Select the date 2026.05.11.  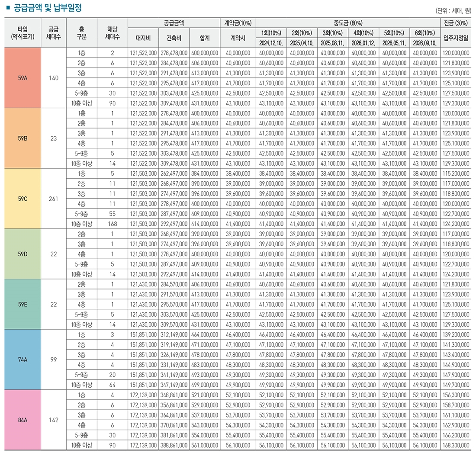click(394, 43)
